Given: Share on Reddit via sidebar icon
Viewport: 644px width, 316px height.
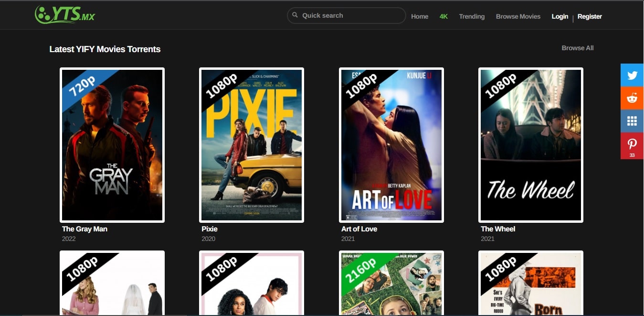Looking at the screenshot, I should point(632,98).
